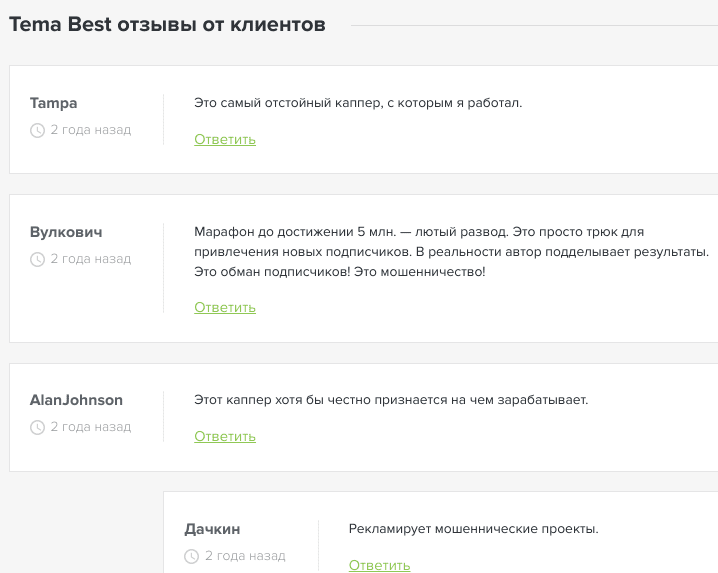Click the clock icon under Tampa

38,130
